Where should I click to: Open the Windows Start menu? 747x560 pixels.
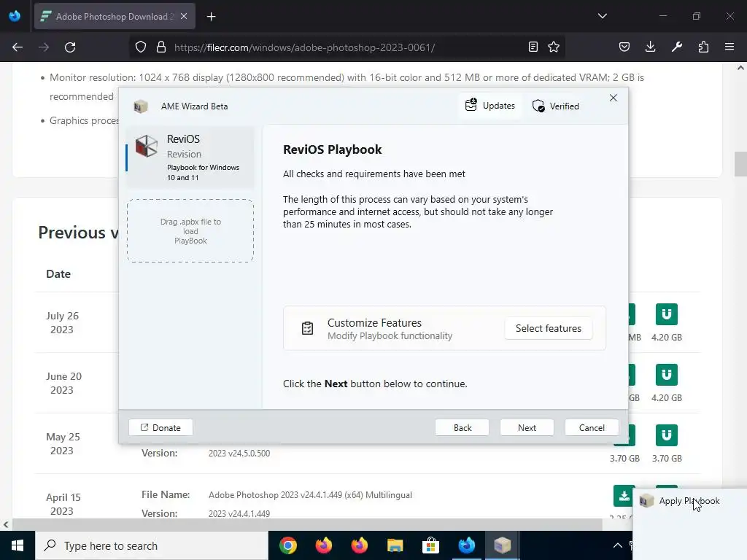click(x=18, y=545)
